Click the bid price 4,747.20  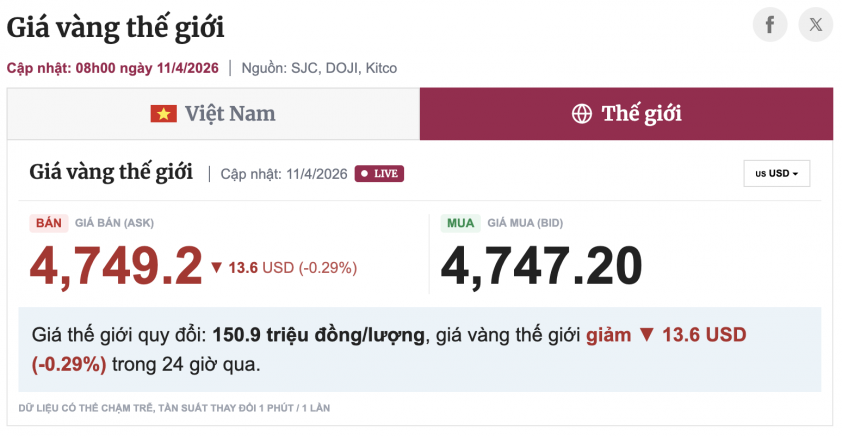pyautogui.click(x=541, y=266)
